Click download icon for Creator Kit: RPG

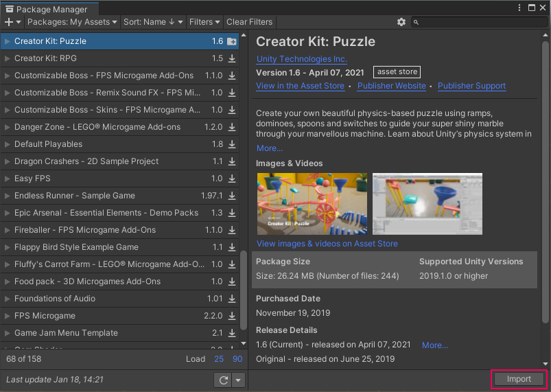[x=232, y=58]
